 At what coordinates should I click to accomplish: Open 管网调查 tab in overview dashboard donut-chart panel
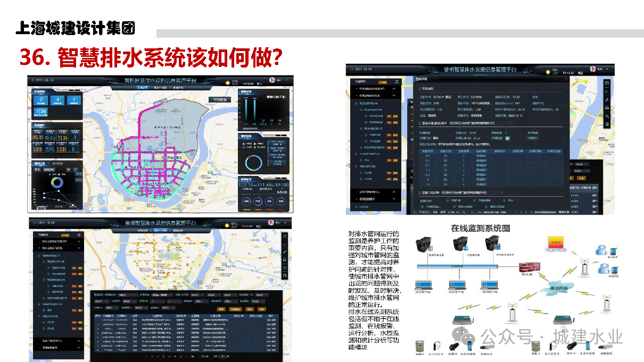57,164
